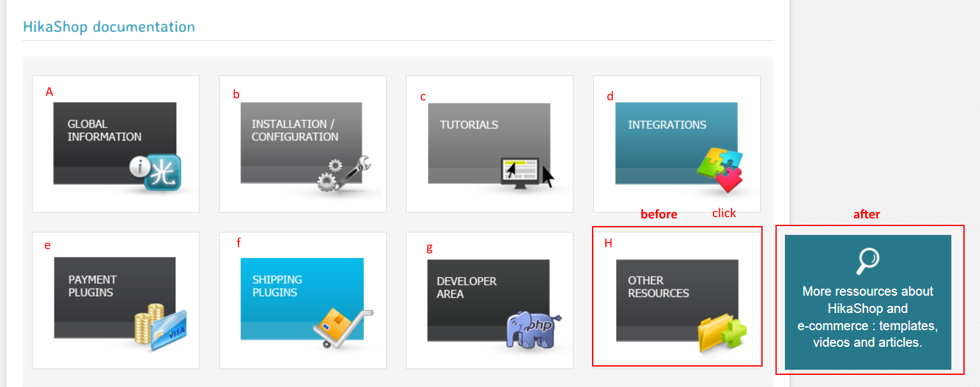The height and width of the screenshot is (387, 980).
Task: Click the gears and wrench icon
Action: pyautogui.click(x=344, y=173)
